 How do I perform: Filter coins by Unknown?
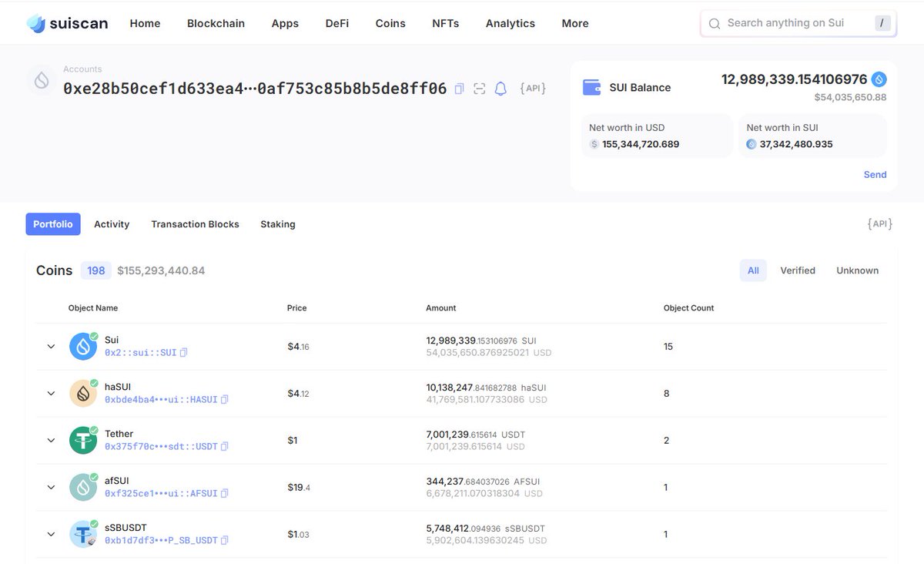858,270
